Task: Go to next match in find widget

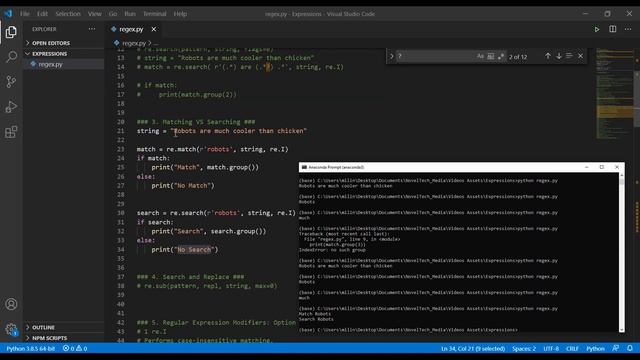Action: 559,56
